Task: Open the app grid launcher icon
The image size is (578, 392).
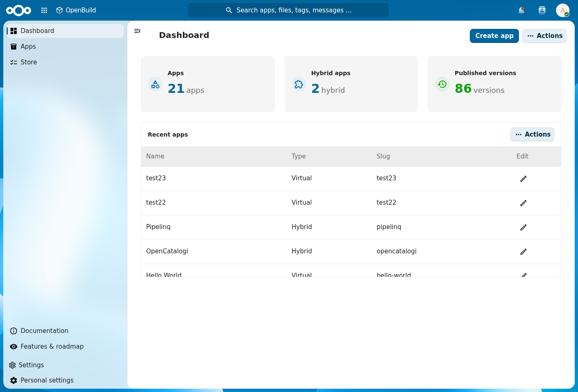Action: click(44, 10)
